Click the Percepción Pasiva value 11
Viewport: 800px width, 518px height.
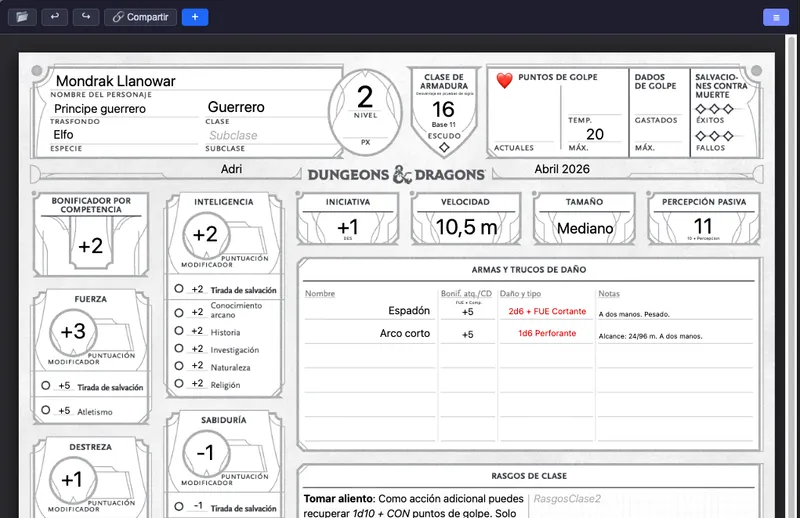pos(703,226)
